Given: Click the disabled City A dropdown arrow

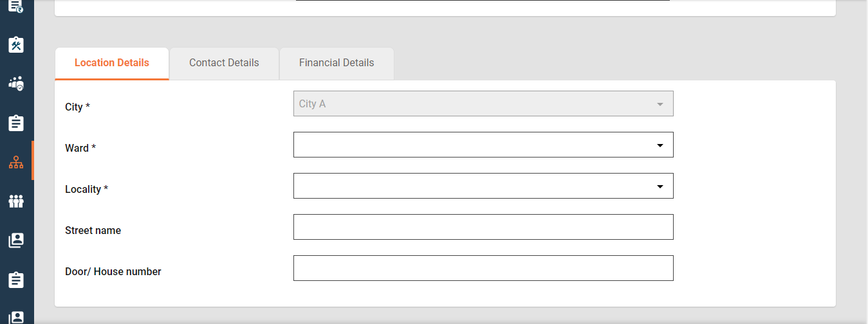Looking at the screenshot, I should point(660,104).
